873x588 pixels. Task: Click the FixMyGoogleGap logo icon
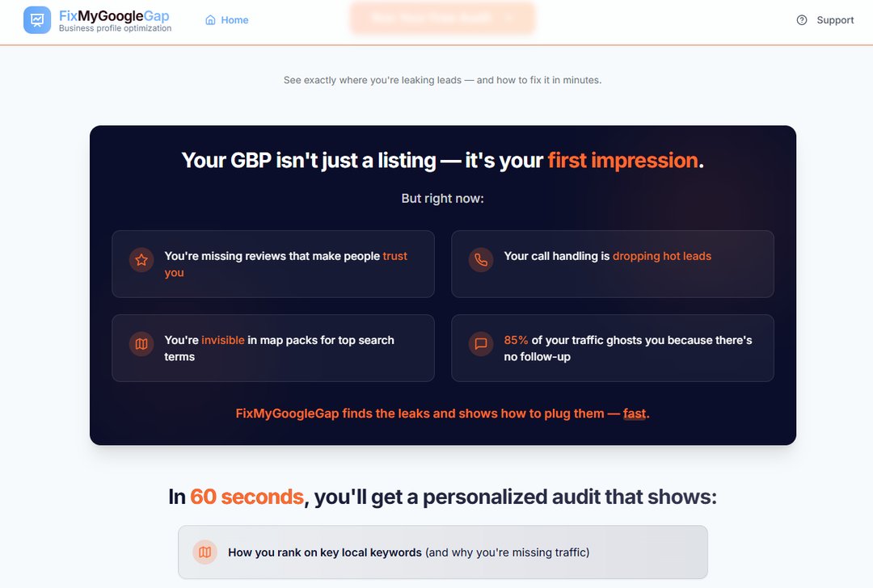(x=37, y=20)
